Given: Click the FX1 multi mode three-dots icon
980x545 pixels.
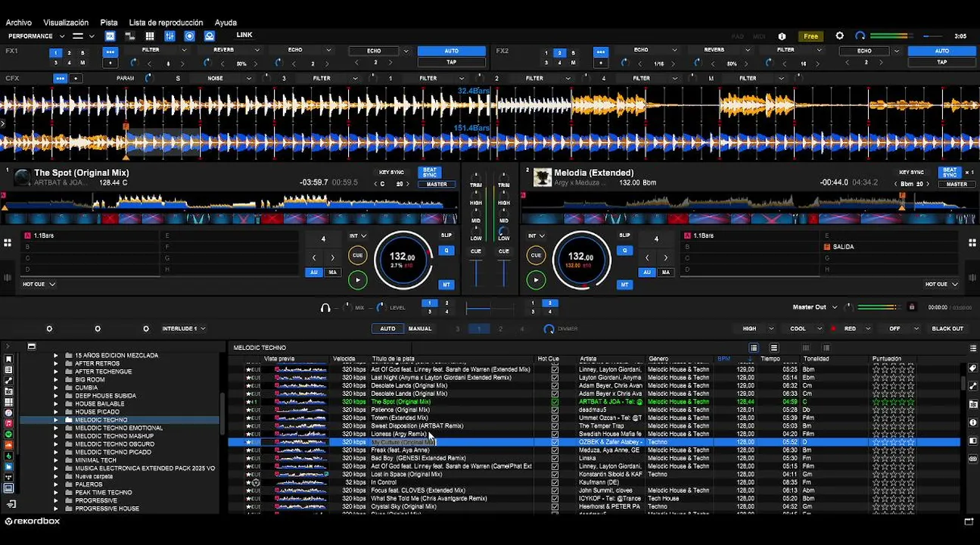Looking at the screenshot, I should pyautogui.click(x=110, y=52).
